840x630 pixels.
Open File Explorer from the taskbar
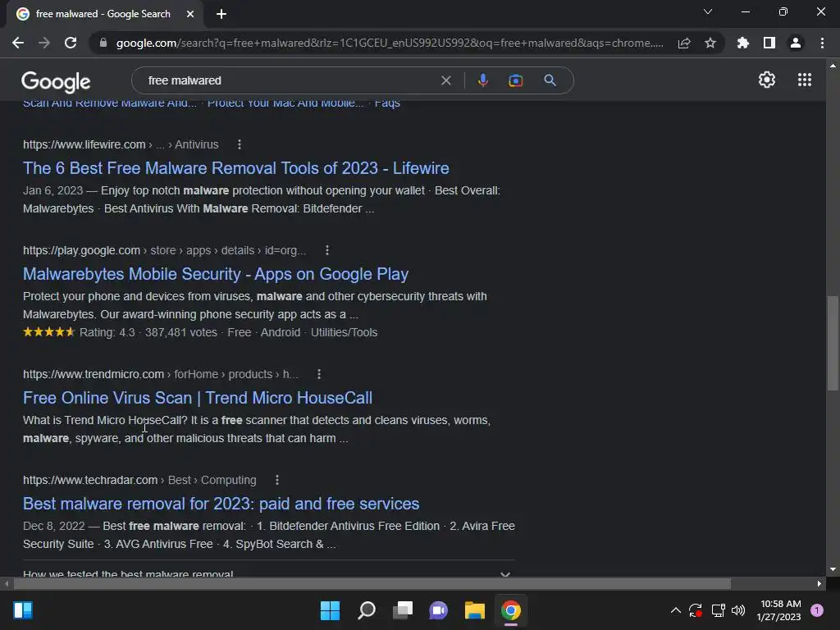[475, 610]
